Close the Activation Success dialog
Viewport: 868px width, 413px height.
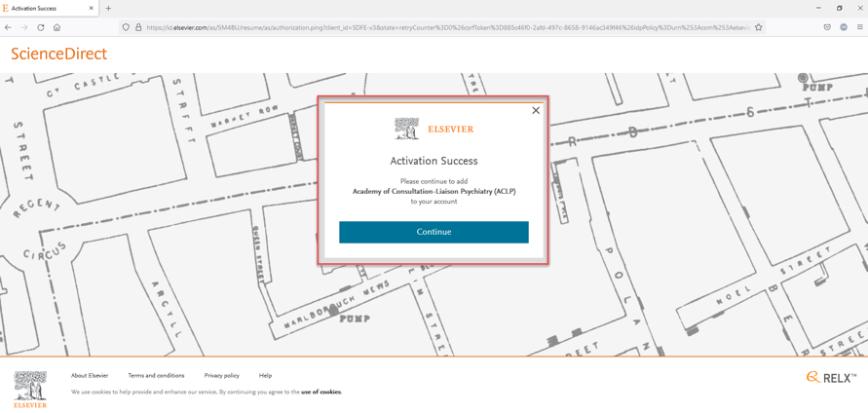click(535, 111)
